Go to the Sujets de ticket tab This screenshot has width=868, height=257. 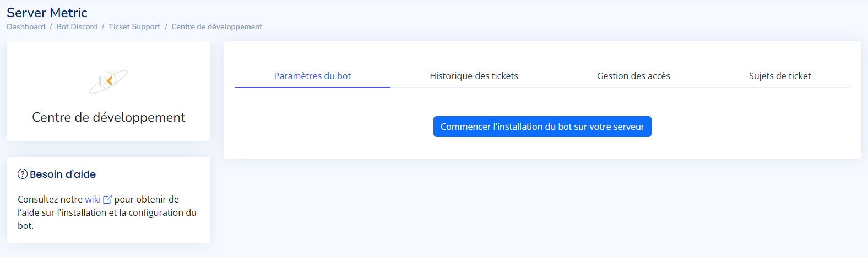779,76
